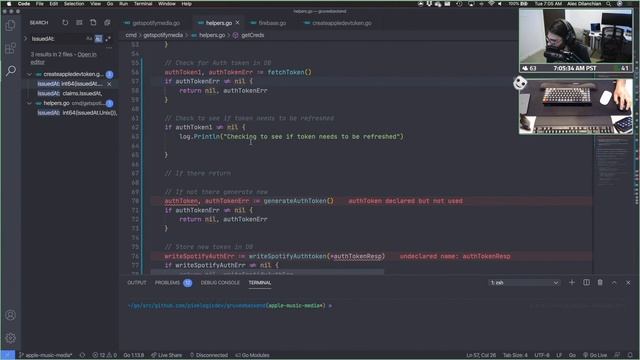640x360 pixels.
Task: Kill the terminal with trash icon
Action: 600,282
